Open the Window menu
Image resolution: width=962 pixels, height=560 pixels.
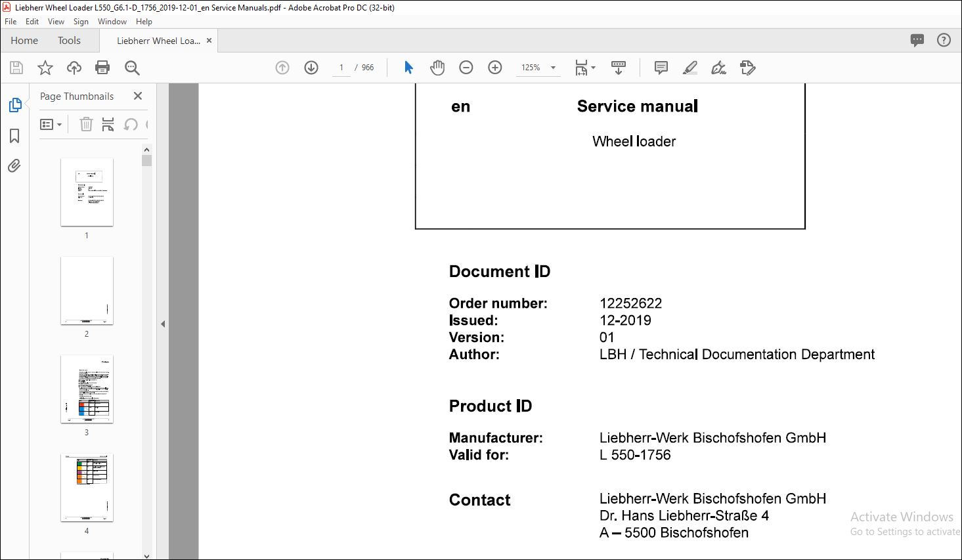(x=112, y=22)
